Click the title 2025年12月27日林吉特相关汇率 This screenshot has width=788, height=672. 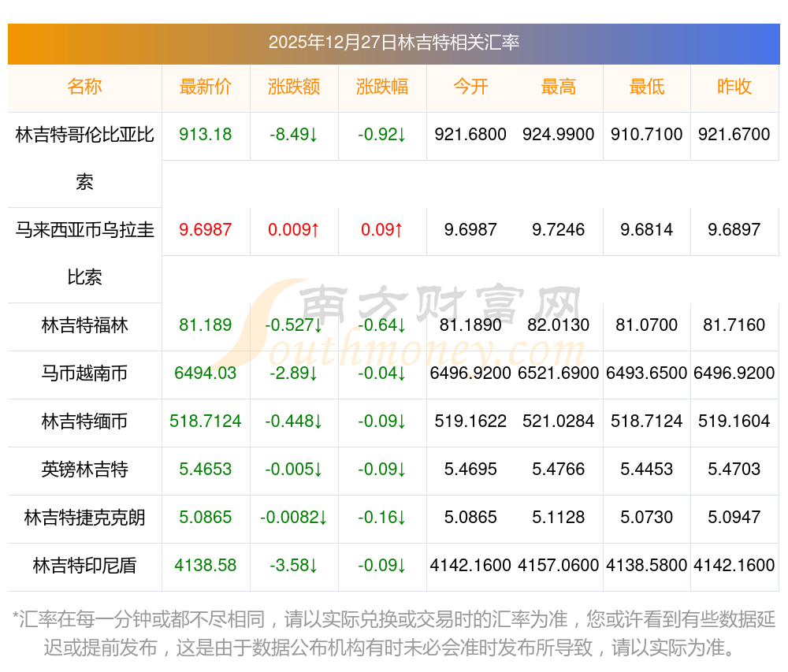[393, 43]
